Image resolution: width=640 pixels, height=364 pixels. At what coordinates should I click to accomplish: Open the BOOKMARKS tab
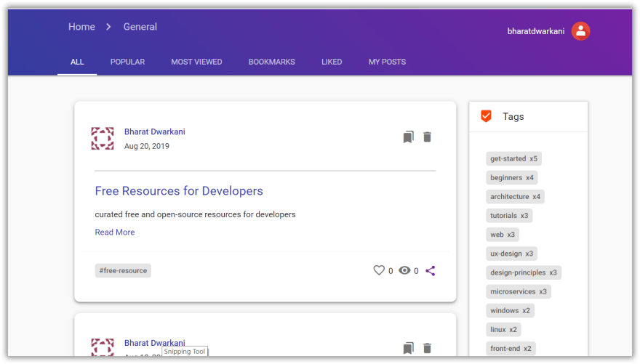pos(272,62)
